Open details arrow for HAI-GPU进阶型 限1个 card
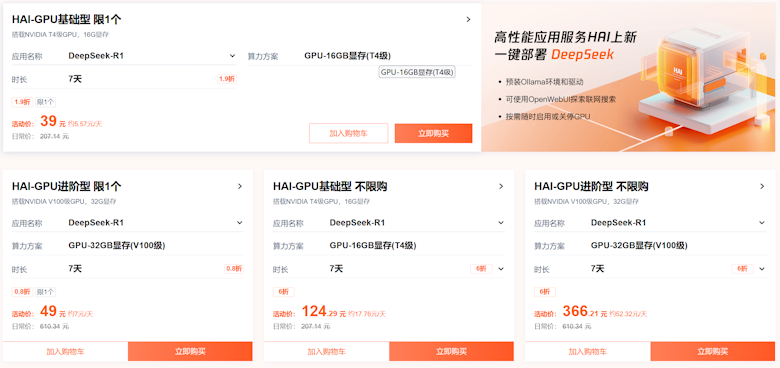780x368 pixels. (240, 186)
